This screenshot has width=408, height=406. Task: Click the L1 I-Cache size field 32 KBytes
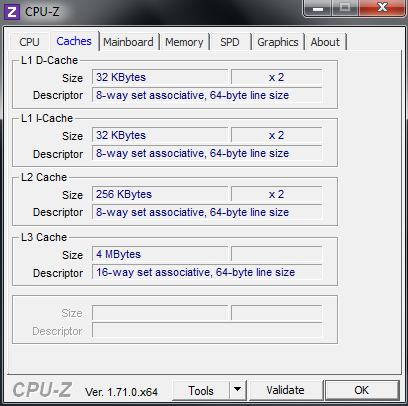point(160,135)
